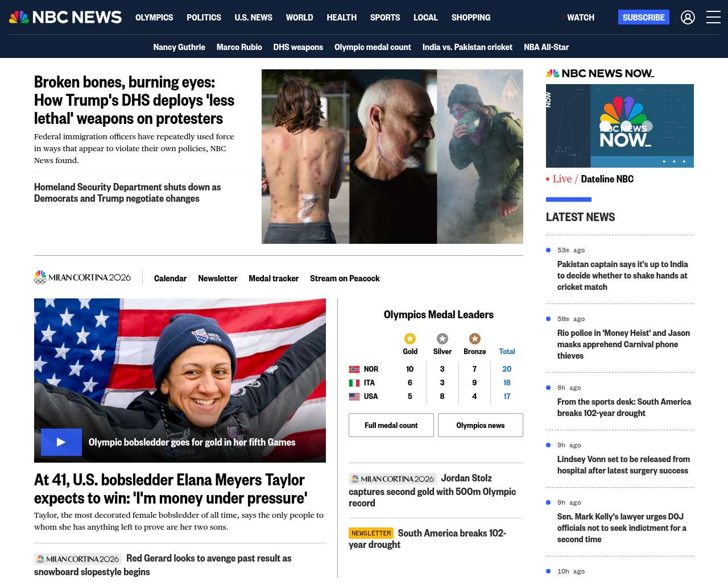Open the DHS less-lethal weapons photo collage
This screenshot has height=582, width=728.
[392, 157]
